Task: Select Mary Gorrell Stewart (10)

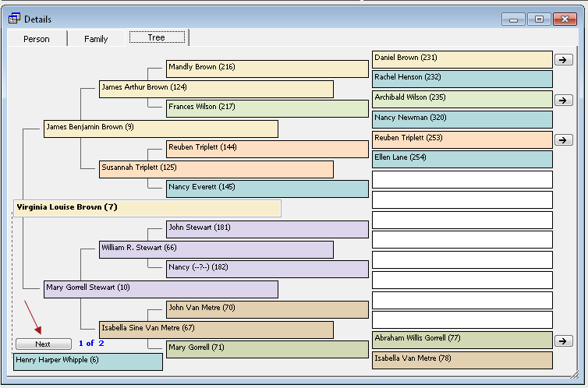Action: coord(161,289)
